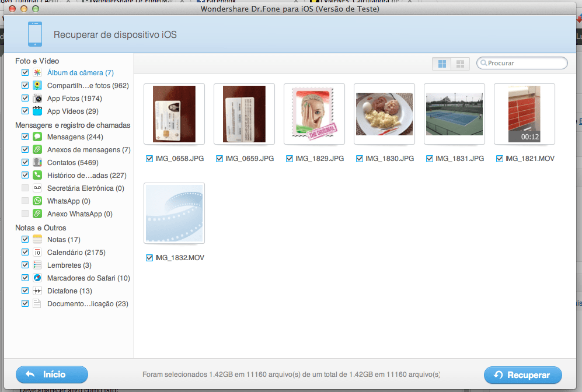Click the Dictafone waveform icon
The image size is (582, 392).
pos(37,290)
